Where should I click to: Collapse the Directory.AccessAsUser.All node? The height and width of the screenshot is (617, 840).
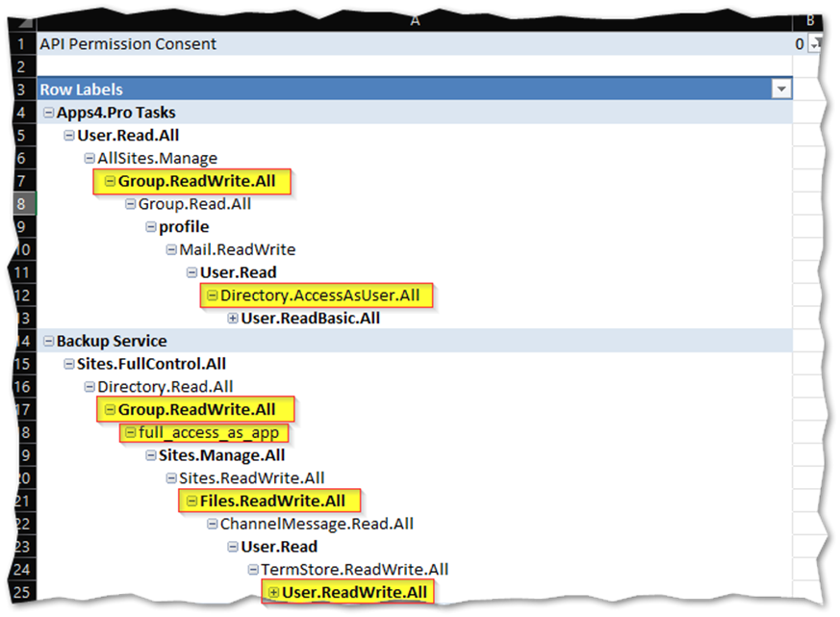tap(212, 296)
